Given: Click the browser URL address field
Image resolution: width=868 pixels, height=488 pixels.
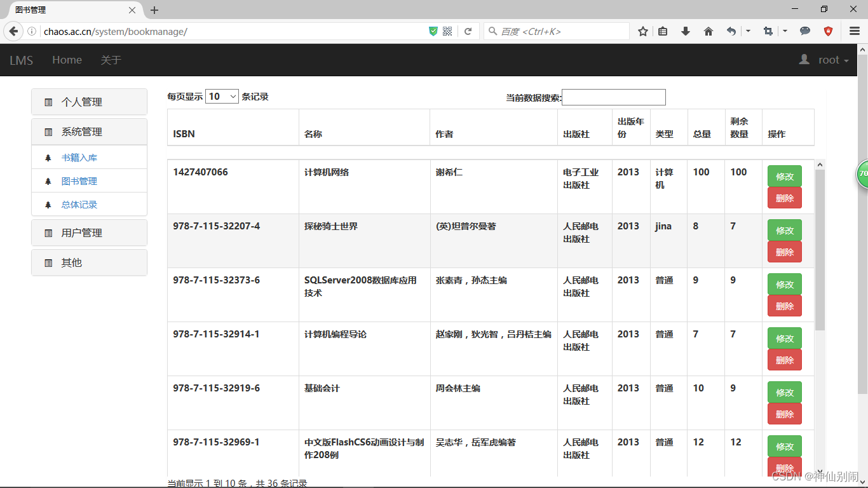Looking at the screenshot, I should pos(232,31).
